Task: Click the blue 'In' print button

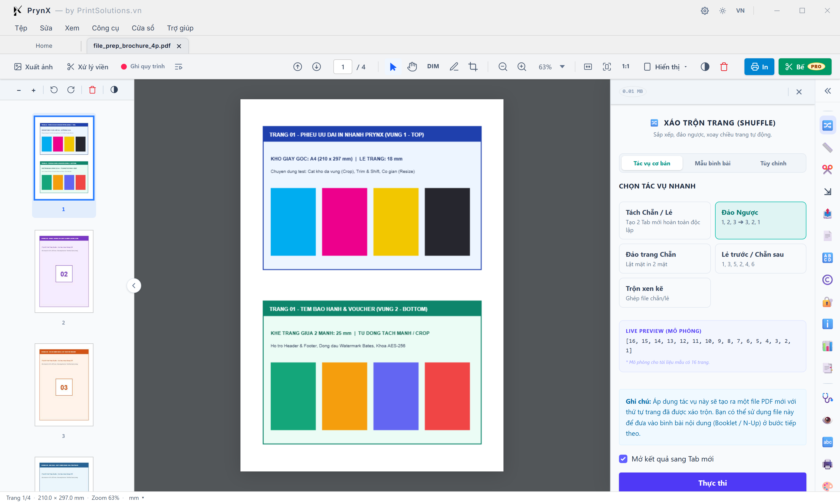Action: click(759, 67)
